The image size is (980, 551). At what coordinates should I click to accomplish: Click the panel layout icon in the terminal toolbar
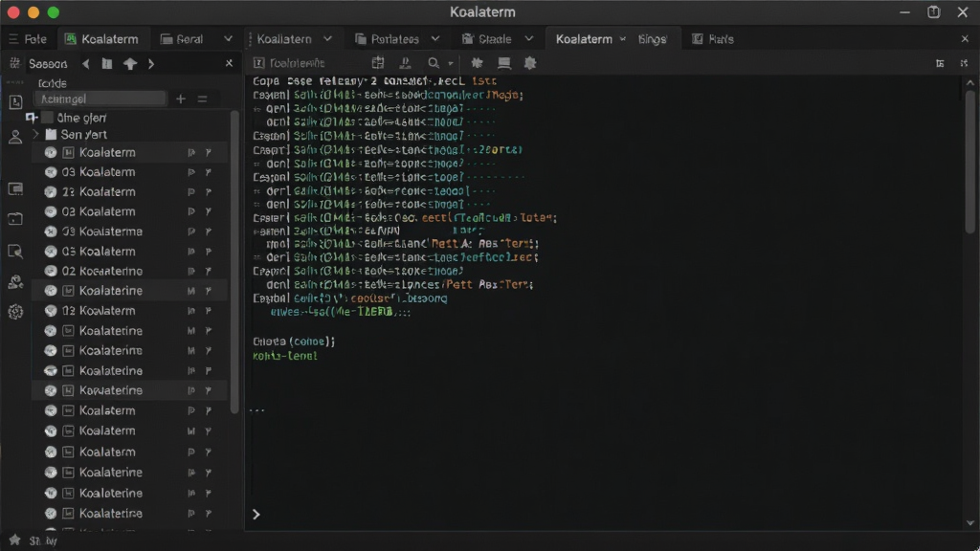[503, 62]
